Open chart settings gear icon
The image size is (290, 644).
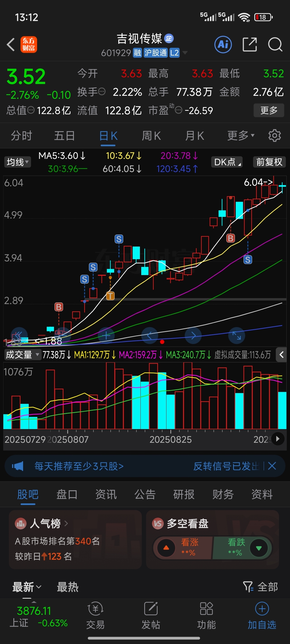[x=274, y=136]
